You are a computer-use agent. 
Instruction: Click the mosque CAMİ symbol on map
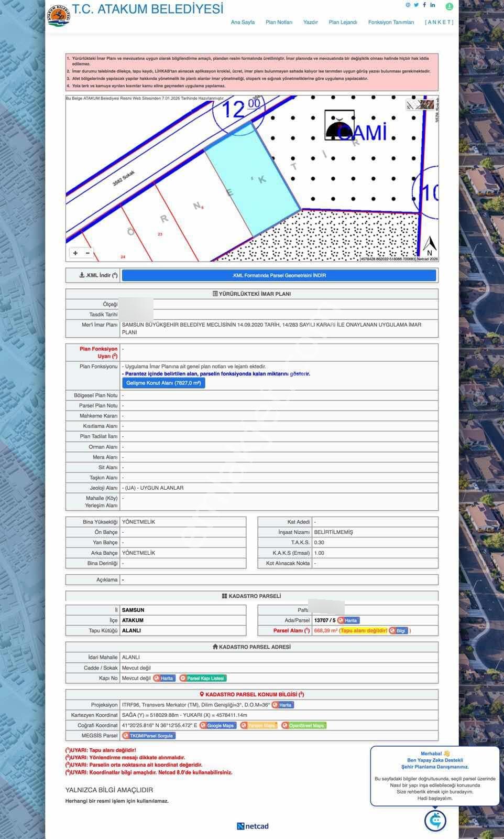point(339,125)
